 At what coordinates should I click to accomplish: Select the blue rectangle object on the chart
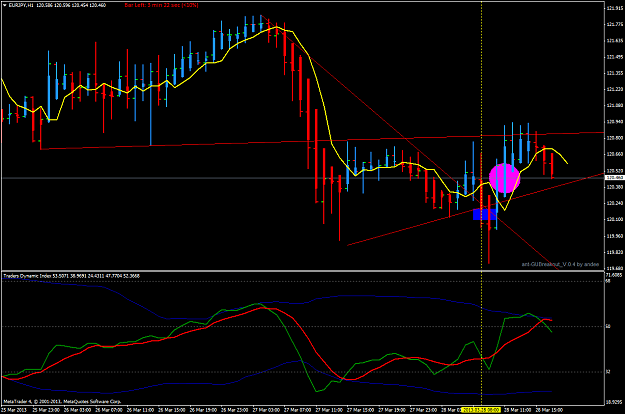[485, 214]
